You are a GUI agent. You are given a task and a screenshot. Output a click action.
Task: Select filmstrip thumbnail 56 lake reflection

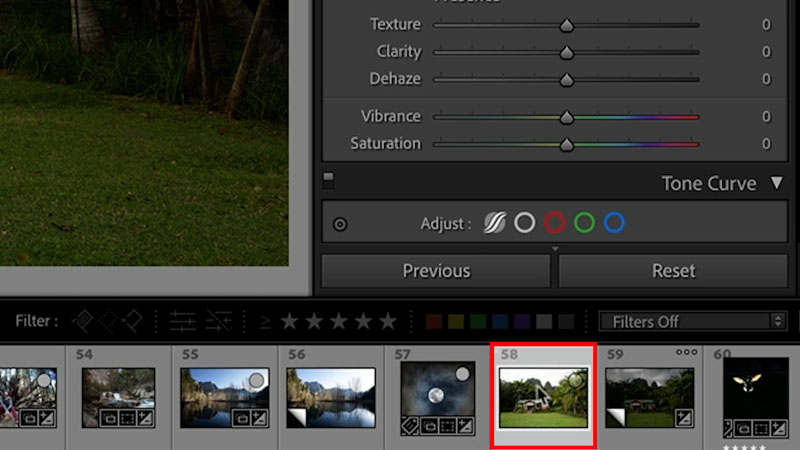331,398
